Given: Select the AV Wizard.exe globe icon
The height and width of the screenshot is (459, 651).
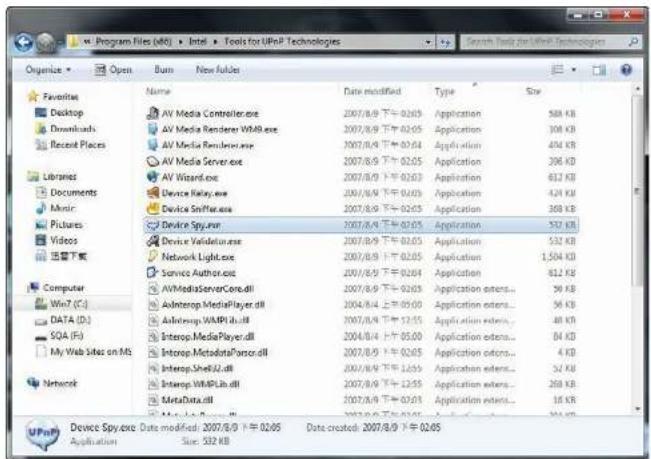Looking at the screenshot, I should [x=153, y=177].
